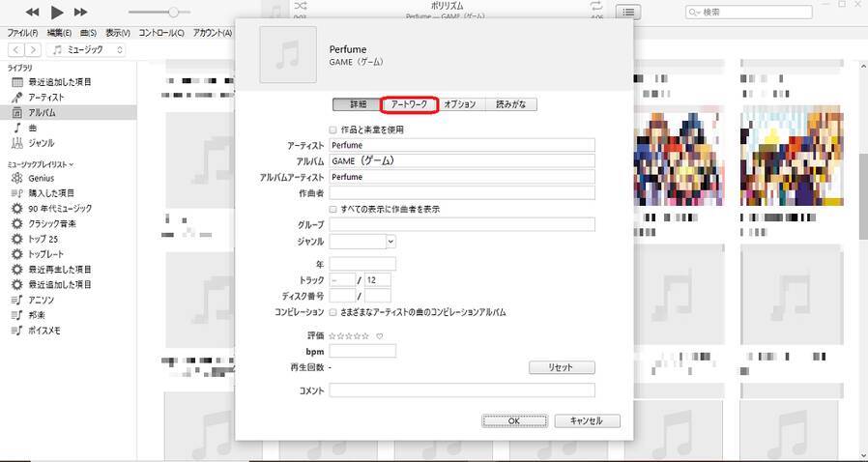The height and width of the screenshot is (462, 868).
Task: Open the トップ 25 smart playlist
Action: (x=43, y=239)
